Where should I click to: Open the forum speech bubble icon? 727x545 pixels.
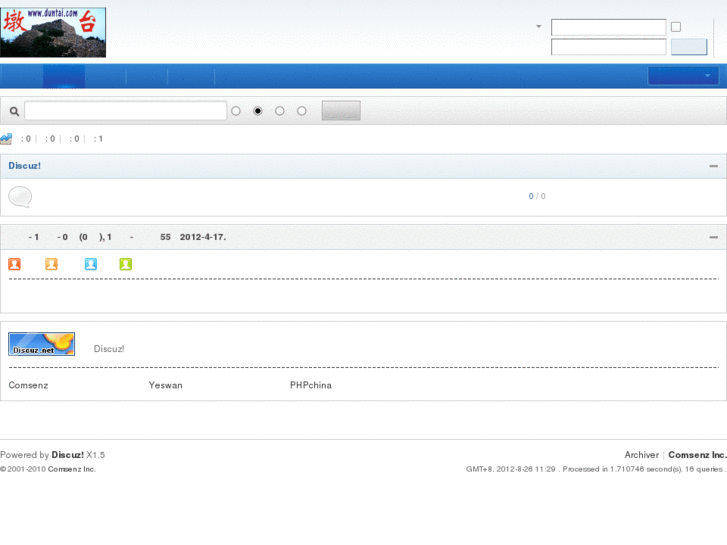tap(20, 197)
